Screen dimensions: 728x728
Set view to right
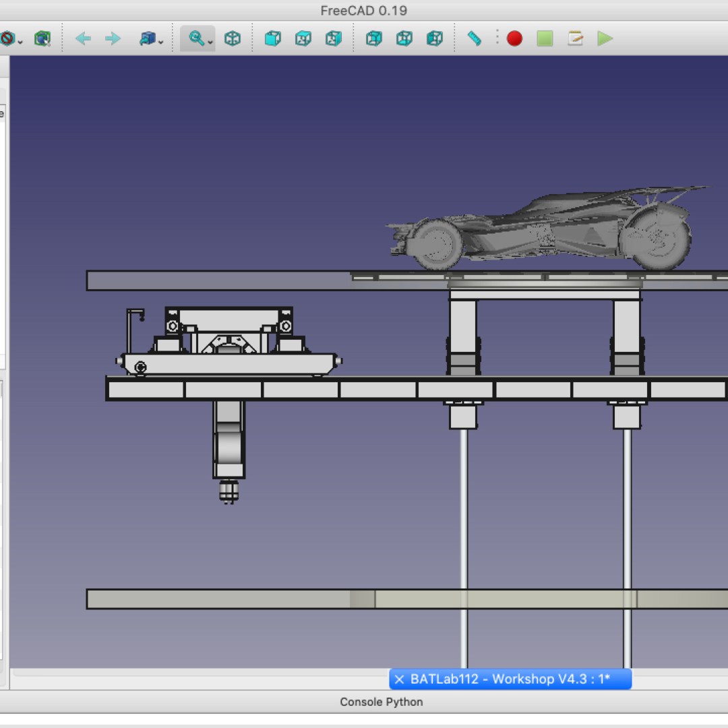[x=334, y=38]
